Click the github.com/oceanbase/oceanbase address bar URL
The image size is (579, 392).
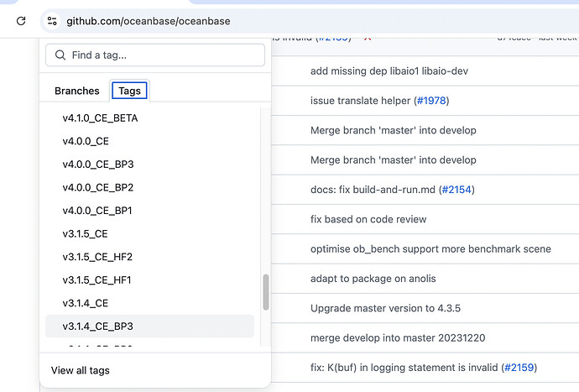click(148, 21)
